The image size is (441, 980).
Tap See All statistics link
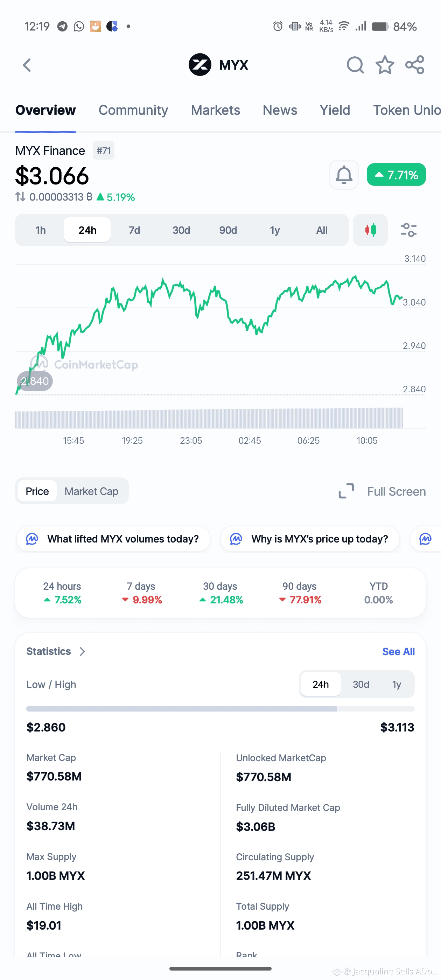click(x=398, y=652)
